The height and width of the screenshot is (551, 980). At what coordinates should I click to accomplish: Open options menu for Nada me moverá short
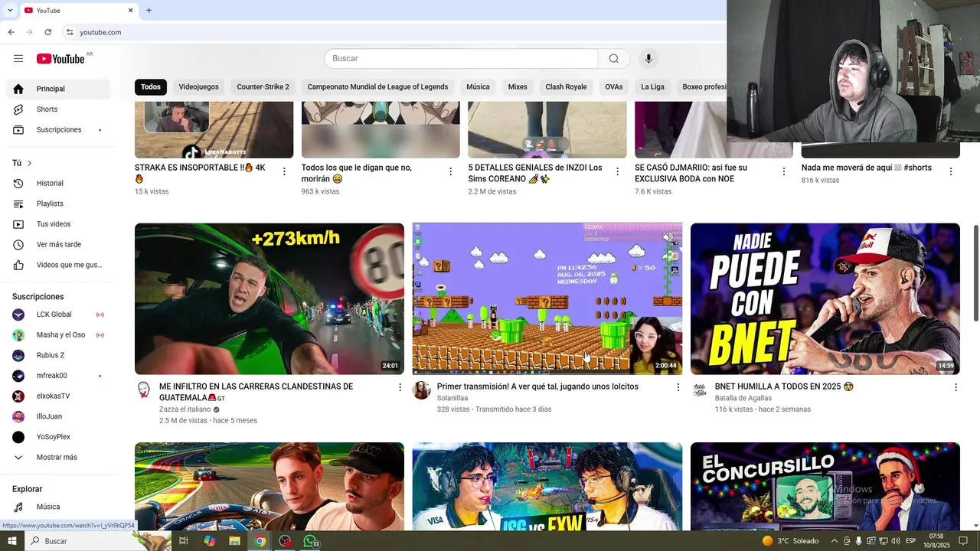950,171
